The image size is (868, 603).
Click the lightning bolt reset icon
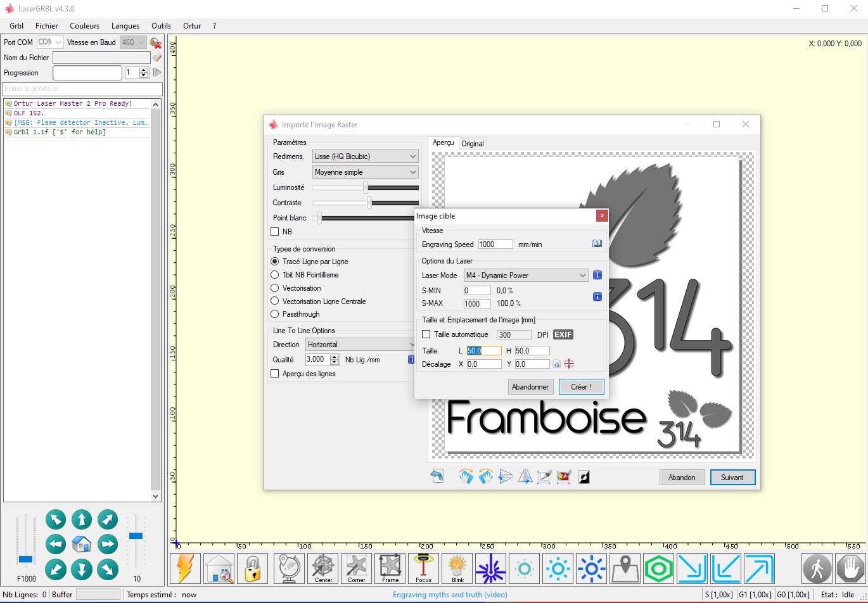[186, 568]
